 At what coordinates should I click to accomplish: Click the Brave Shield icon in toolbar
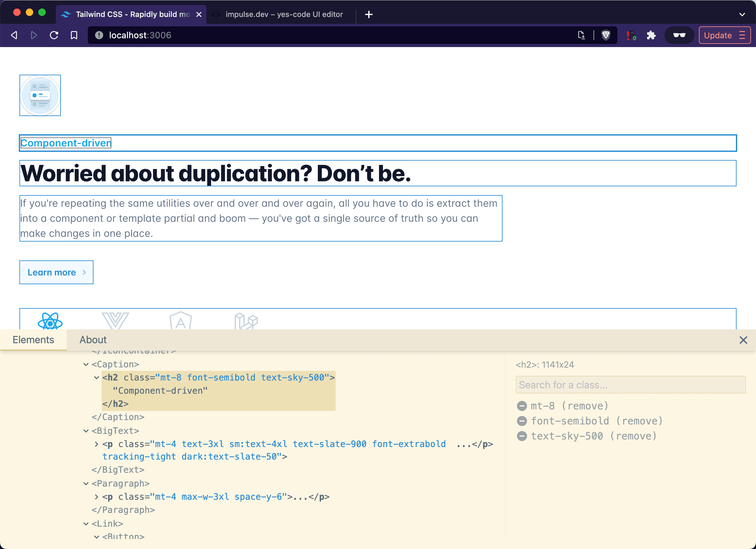coord(606,35)
